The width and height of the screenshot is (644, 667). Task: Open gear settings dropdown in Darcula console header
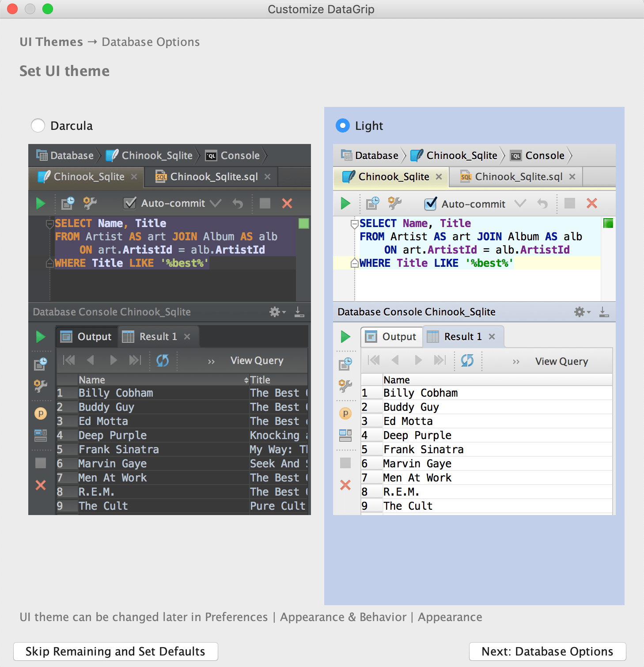[x=277, y=312]
